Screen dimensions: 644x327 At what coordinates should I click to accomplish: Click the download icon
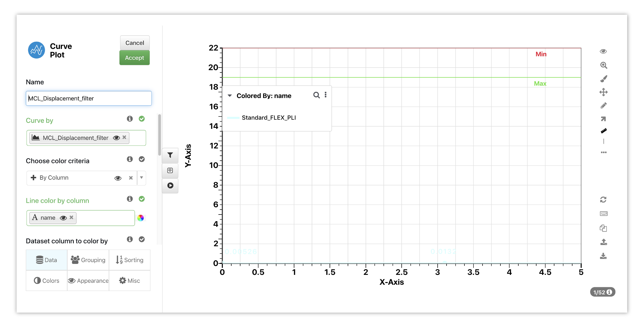click(604, 256)
